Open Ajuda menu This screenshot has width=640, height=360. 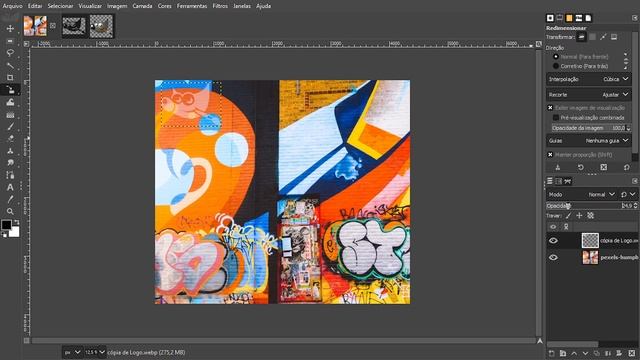(x=264, y=6)
